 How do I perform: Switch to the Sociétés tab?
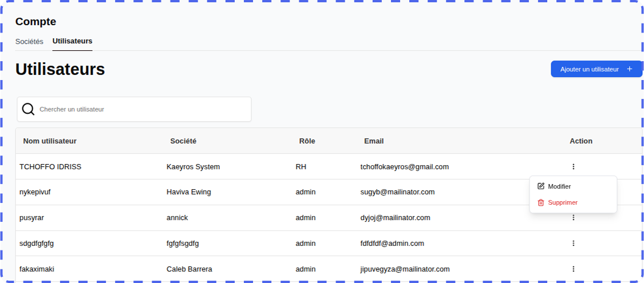(x=29, y=42)
